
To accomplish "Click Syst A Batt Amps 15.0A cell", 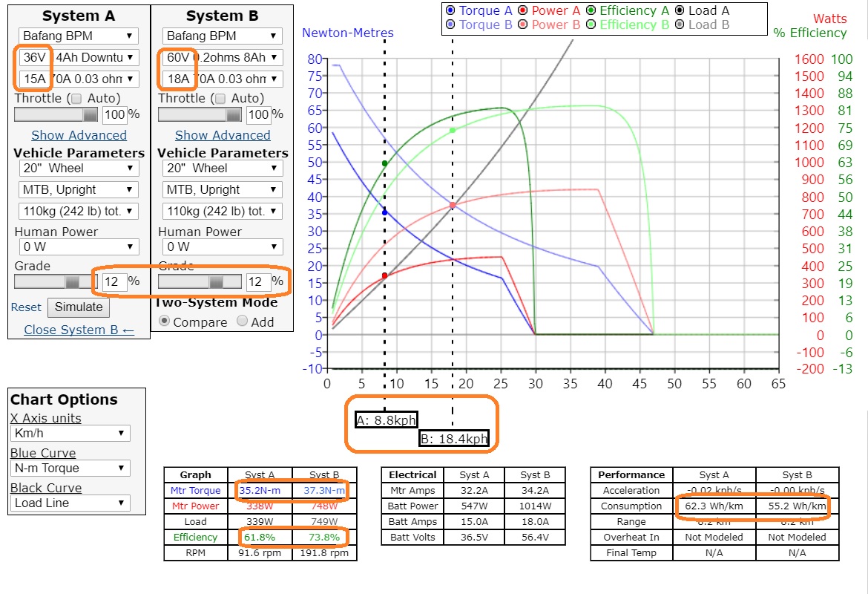I will (474, 521).
